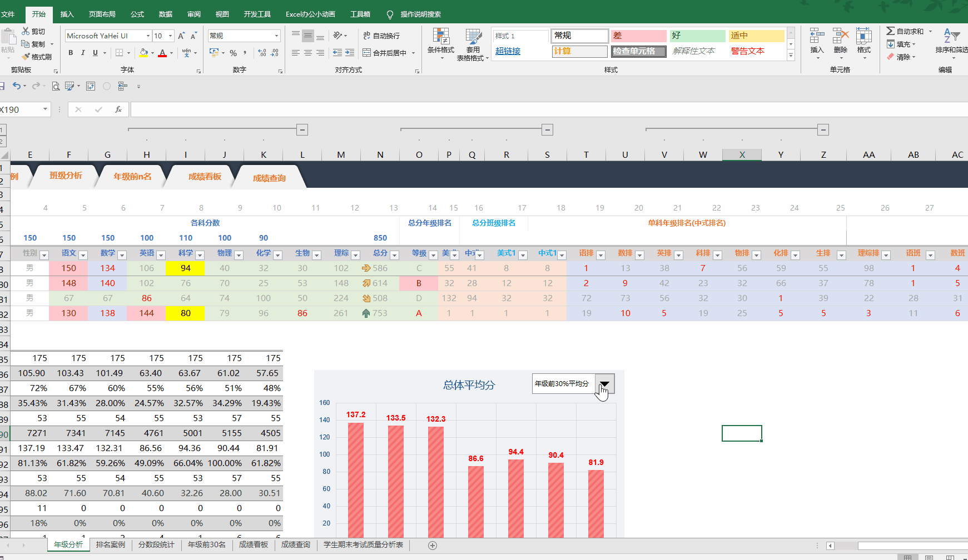Click the Undo arrow in quick access toolbar
Screen dimensions: 968x560
[x=17, y=86]
